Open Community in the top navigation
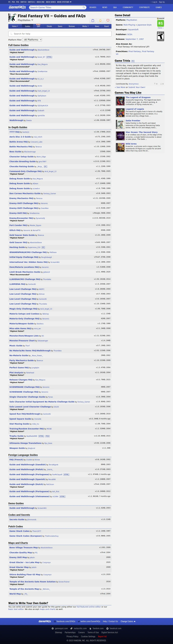This screenshot has height=644, width=173. tap(128, 8)
